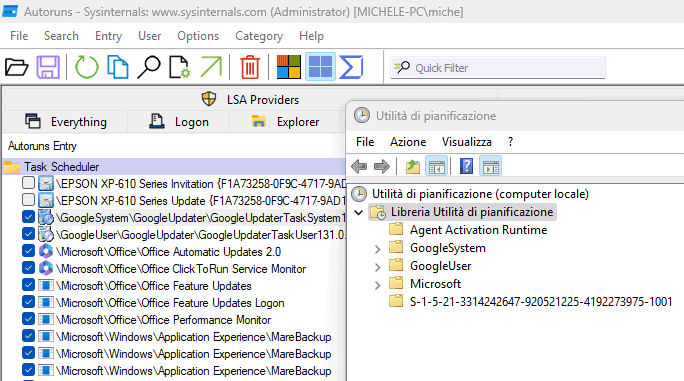Image resolution: width=684 pixels, height=381 pixels.
Task: Click the file properties gear icon
Action: click(180, 68)
